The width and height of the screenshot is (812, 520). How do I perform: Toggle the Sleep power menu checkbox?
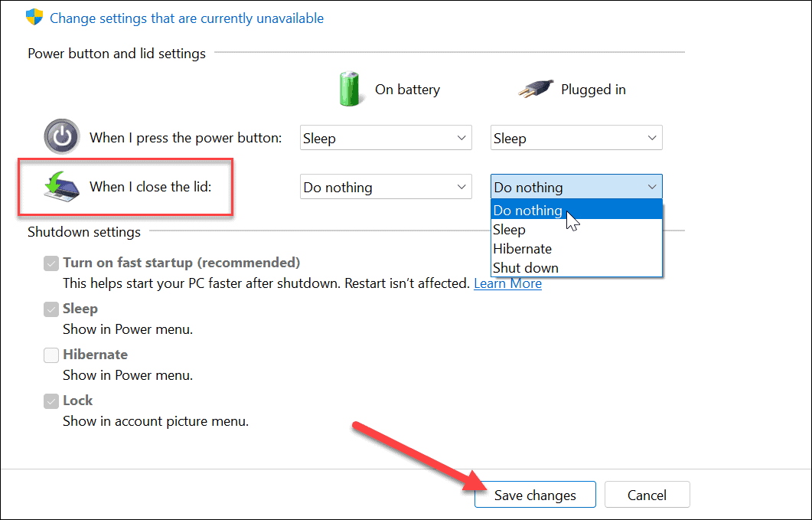(x=51, y=309)
